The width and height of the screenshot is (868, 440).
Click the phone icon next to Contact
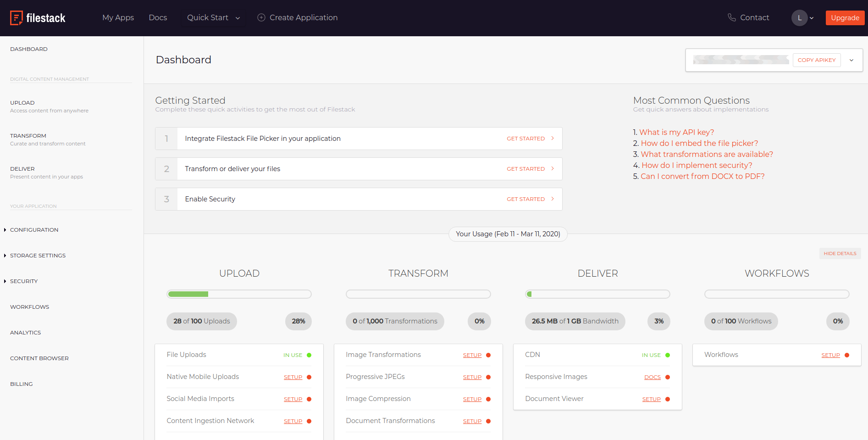click(732, 17)
